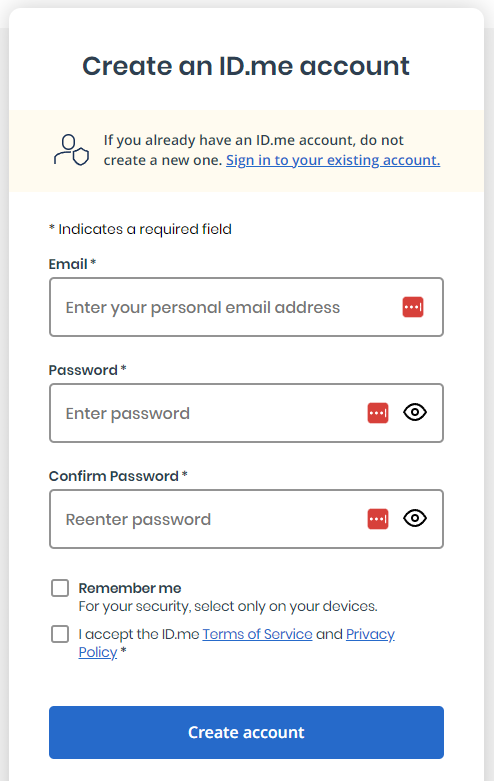Reveal the Confirm Password entry with eye icon

415,519
